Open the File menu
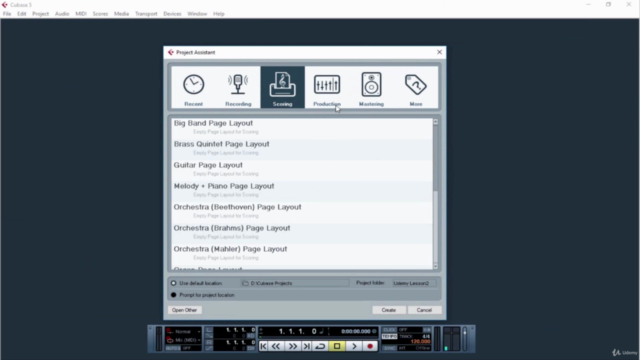The width and height of the screenshot is (640, 360). pos(7,14)
